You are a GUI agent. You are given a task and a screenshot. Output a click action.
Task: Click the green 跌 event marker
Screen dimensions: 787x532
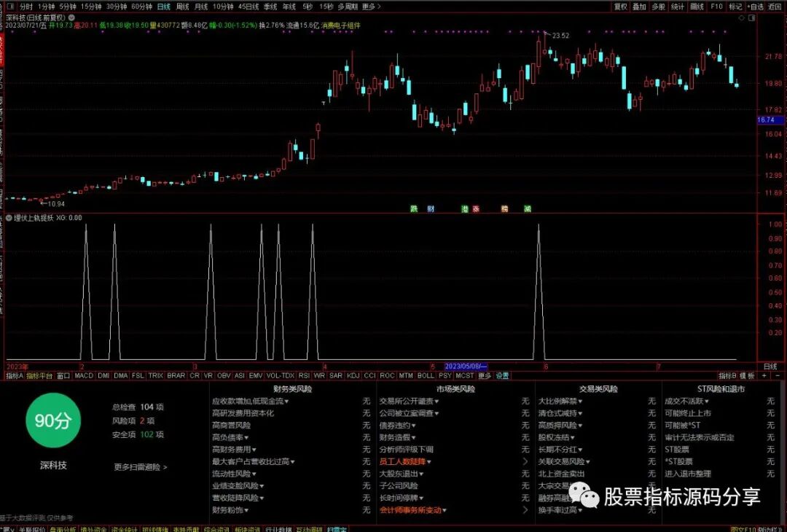click(414, 208)
